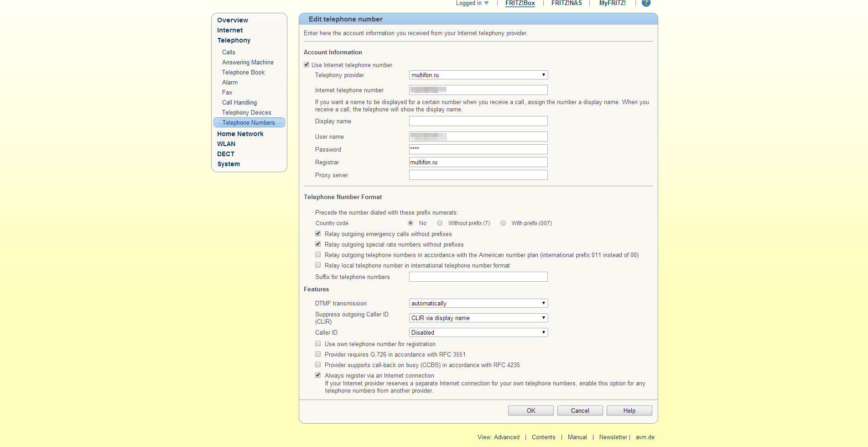This screenshot has height=447, width=868.
Task: Expand Suppress outgoing Caller ID dropdown
Action: (x=478, y=318)
